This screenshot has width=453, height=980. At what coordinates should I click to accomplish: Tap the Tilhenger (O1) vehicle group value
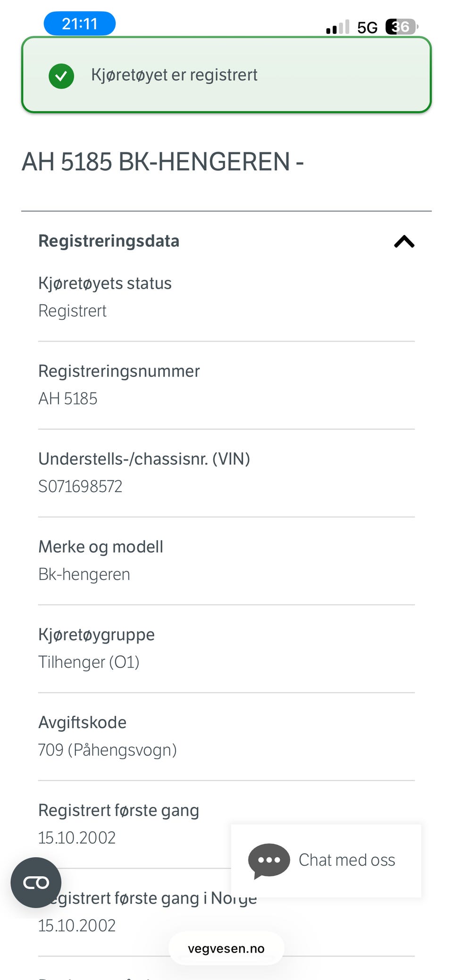point(89,662)
